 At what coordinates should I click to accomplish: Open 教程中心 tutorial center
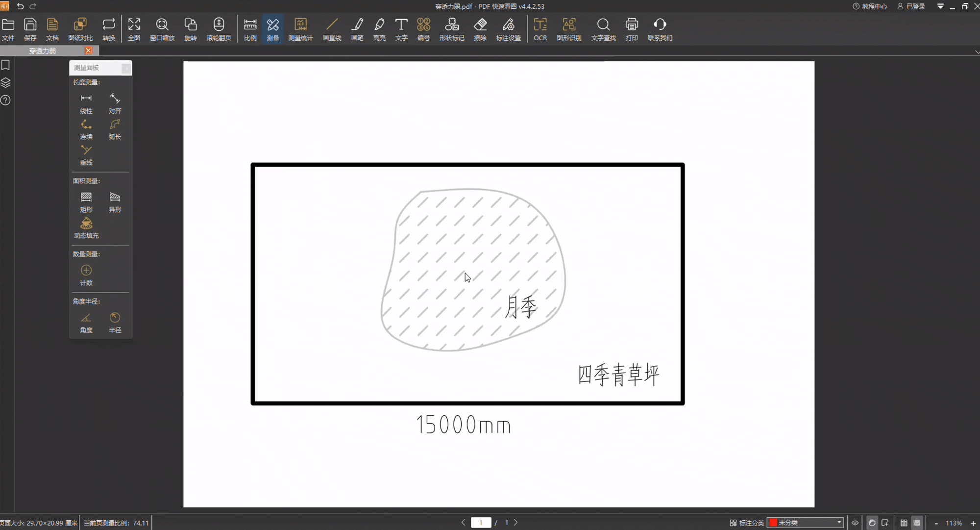tap(870, 6)
